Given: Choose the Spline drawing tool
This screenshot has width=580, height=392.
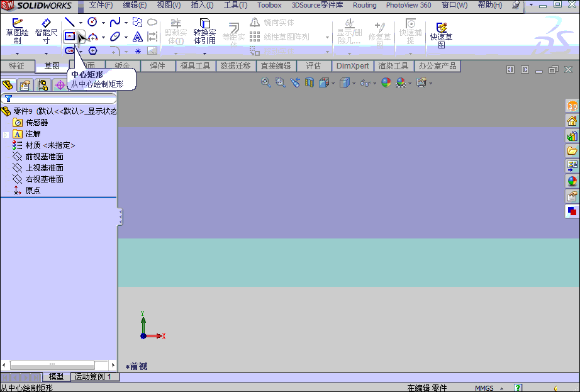Looking at the screenshot, I should click(115, 22).
